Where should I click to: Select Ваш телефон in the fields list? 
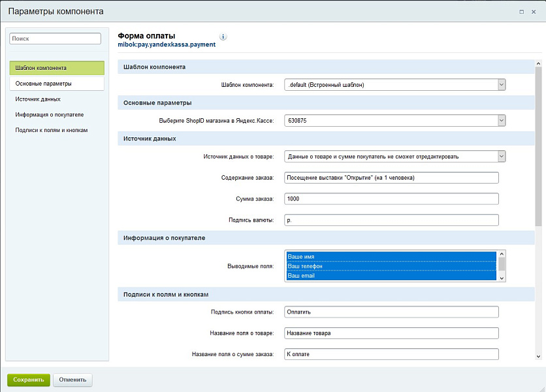(391, 267)
